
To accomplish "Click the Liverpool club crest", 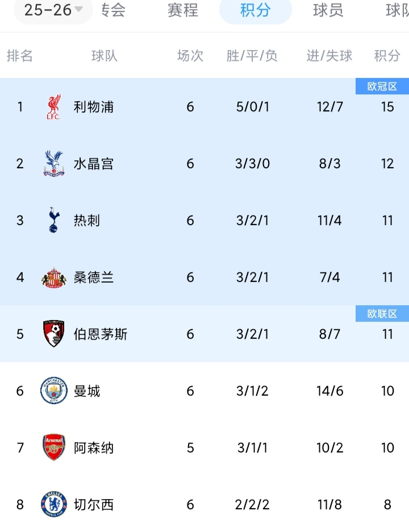I will (54, 107).
